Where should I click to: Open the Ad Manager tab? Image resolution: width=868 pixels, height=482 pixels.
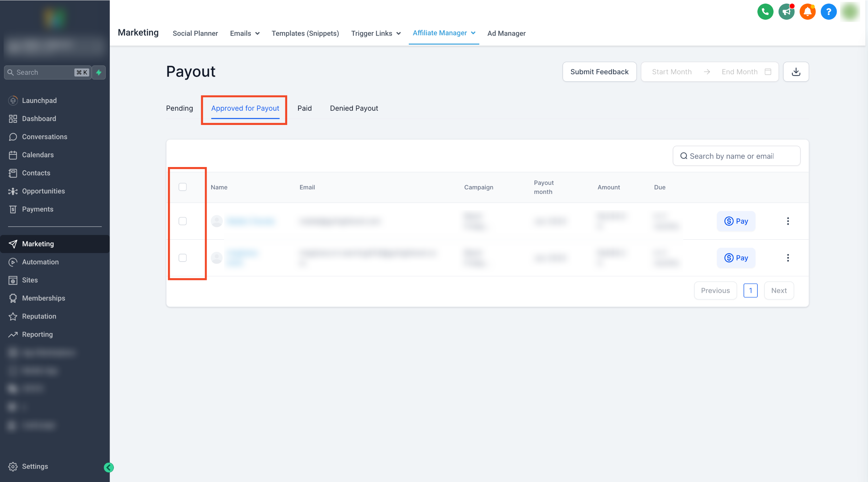[x=506, y=33]
